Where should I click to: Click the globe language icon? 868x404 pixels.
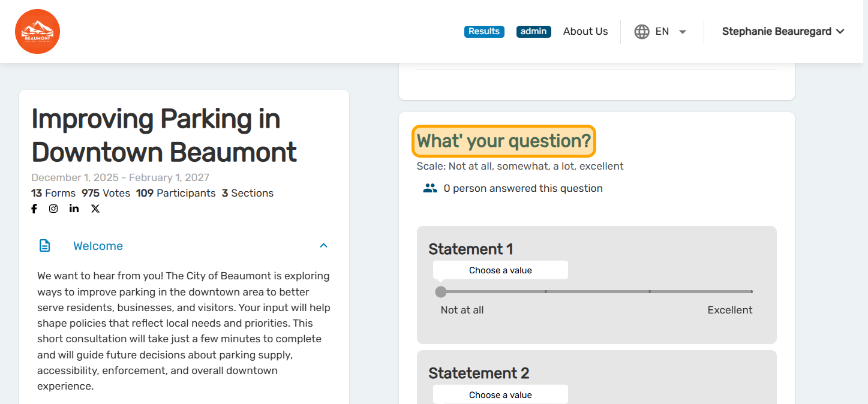[x=642, y=32]
